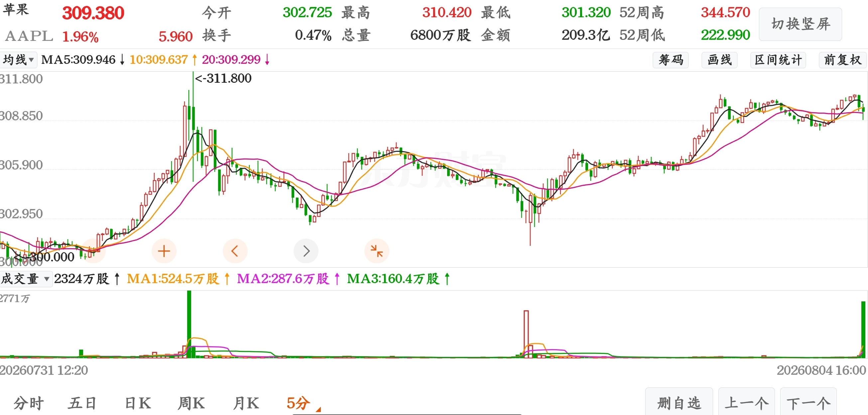The width and height of the screenshot is (868, 415).
Task: Click the collapse arrows chart icon
Action: coord(377,251)
